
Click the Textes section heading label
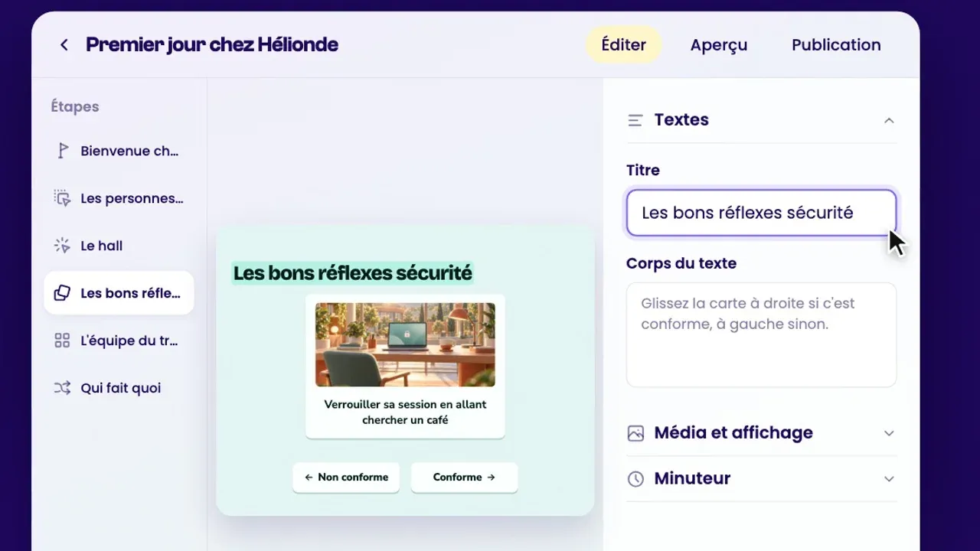(x=681, y=120)
